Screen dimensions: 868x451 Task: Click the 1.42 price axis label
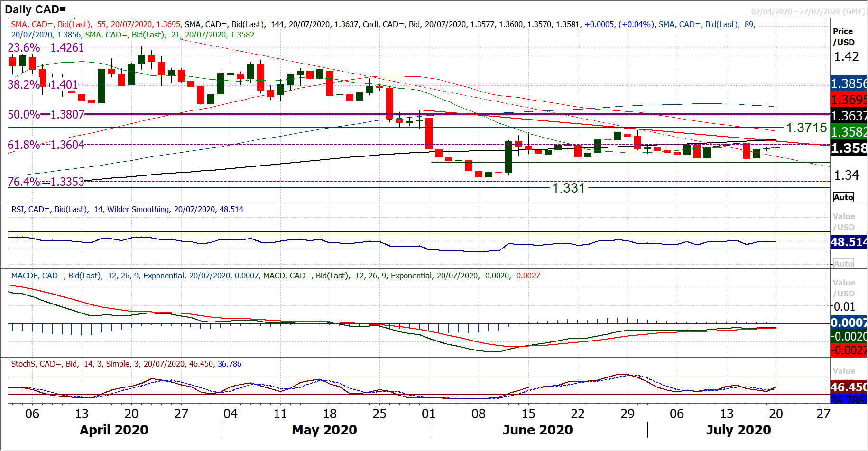[x=847, y=57]
